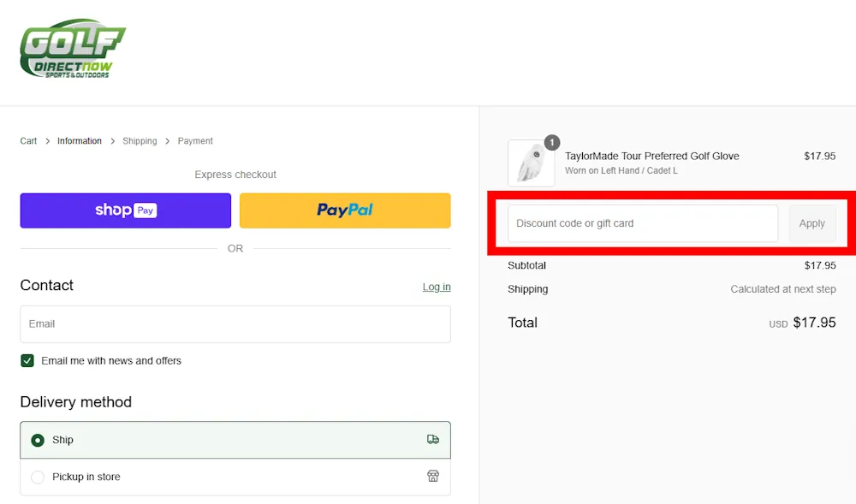Click the Information breadcrumb step
856x504 pixels.
point(80,141)
